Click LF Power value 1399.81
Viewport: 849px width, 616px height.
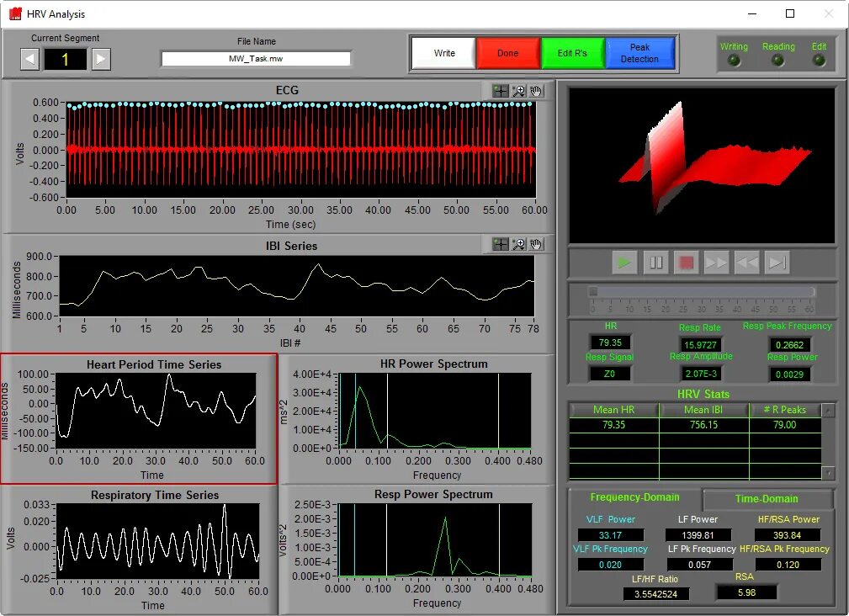[698, 535]
